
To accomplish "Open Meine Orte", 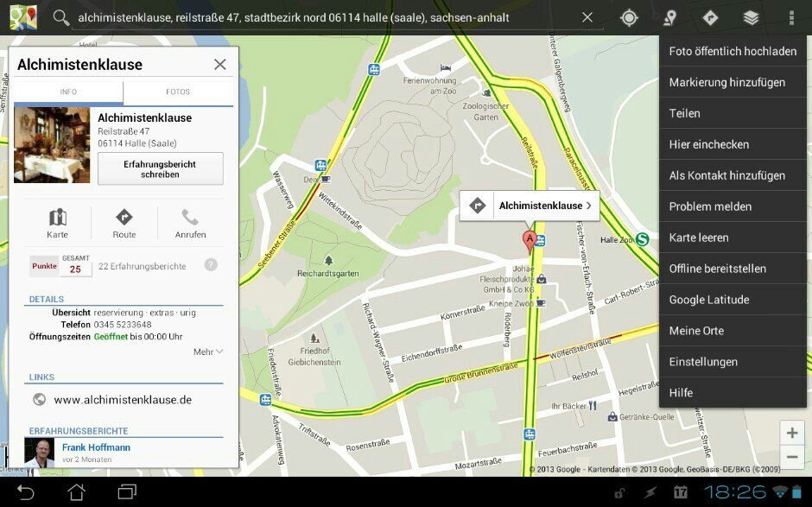I will point(733,331).
